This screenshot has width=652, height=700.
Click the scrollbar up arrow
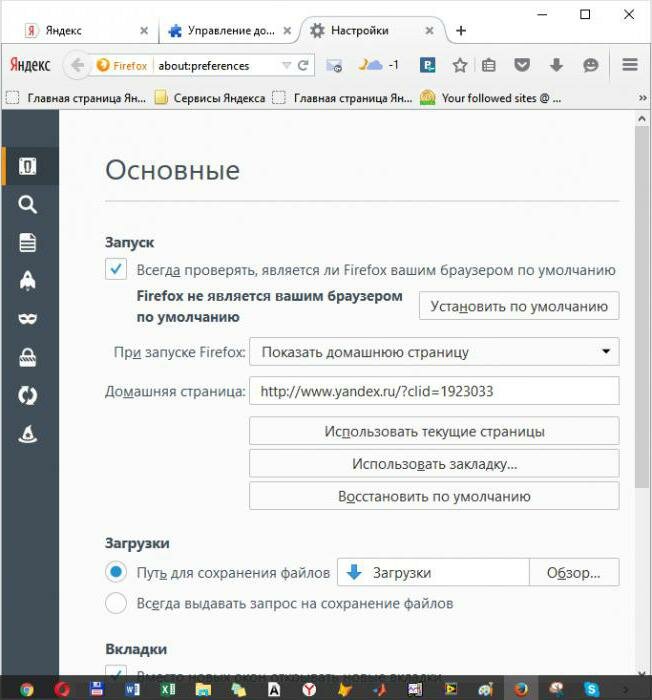[642, 119]
